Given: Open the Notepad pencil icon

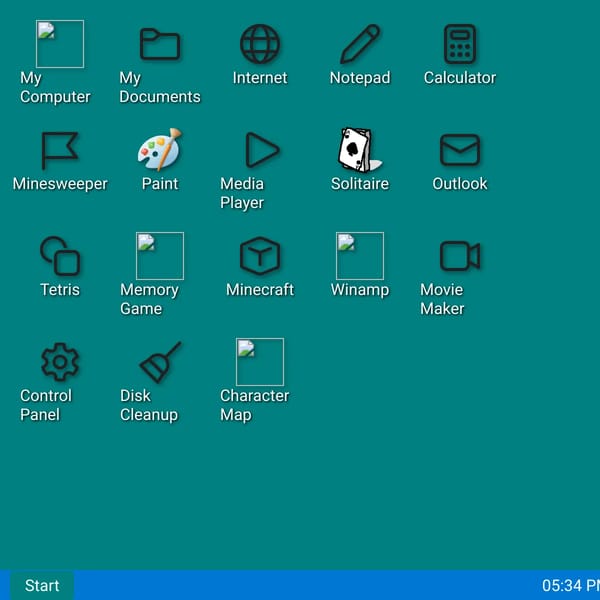Looking at the screenshot, I should pos(360,44).
